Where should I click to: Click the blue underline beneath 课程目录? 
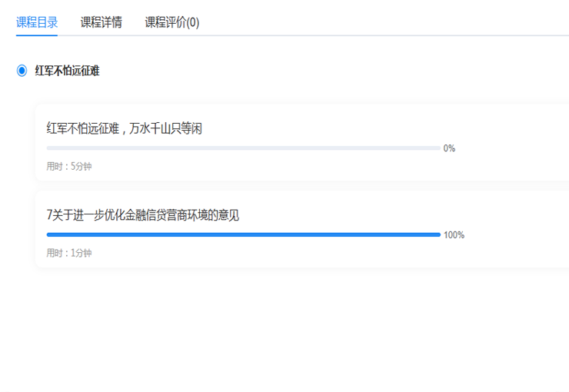pyautogui.click(x=37, y=35)
